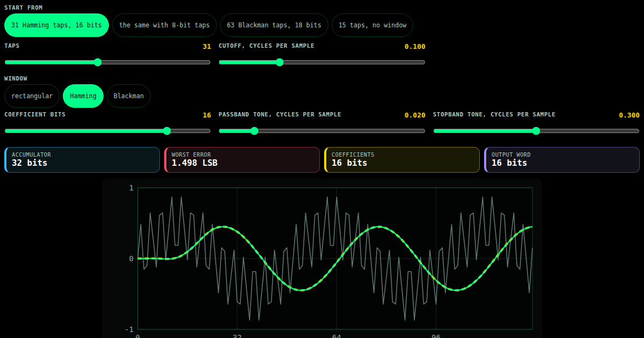Click the Taps slider handle
Screen dimensions: 644x338
point(98,62)
